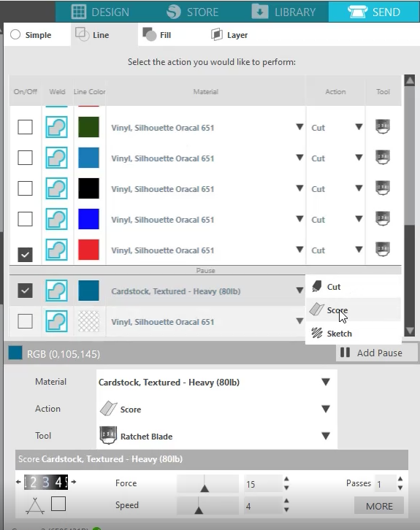Click the bright blue line color swatch
420x530 pixels.
click(x=88, y=219)
